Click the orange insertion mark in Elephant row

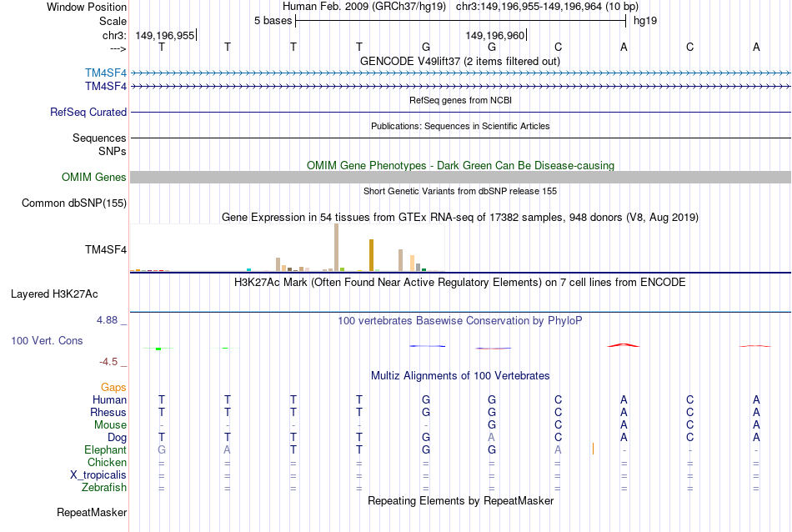[x=593, y=449]
